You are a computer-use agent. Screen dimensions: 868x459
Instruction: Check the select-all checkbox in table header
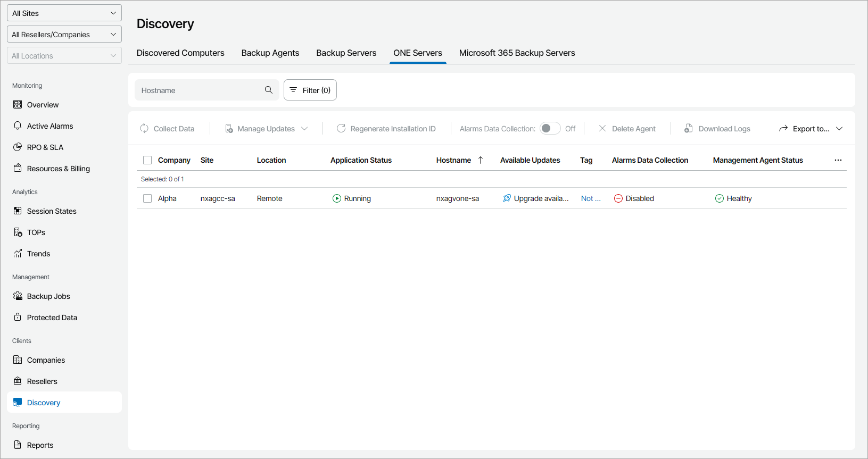click(147, 160)
